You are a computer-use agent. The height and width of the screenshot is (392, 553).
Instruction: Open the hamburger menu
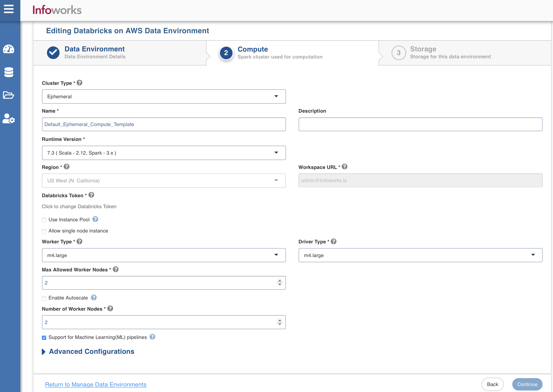pos(9,9)
